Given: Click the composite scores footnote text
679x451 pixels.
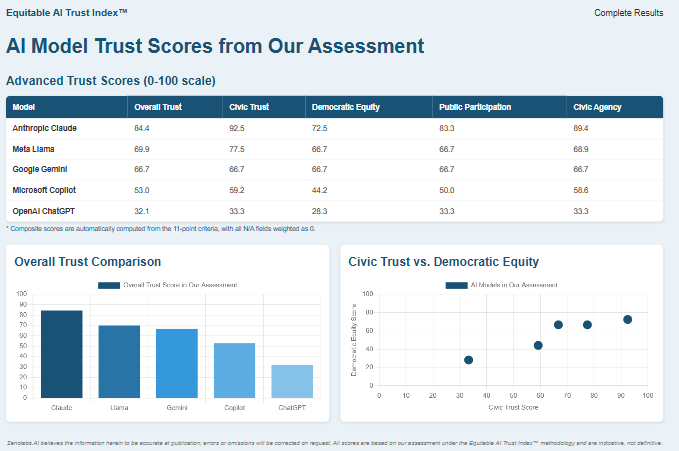Looking at the screenshot, I should tap(161, 228).
